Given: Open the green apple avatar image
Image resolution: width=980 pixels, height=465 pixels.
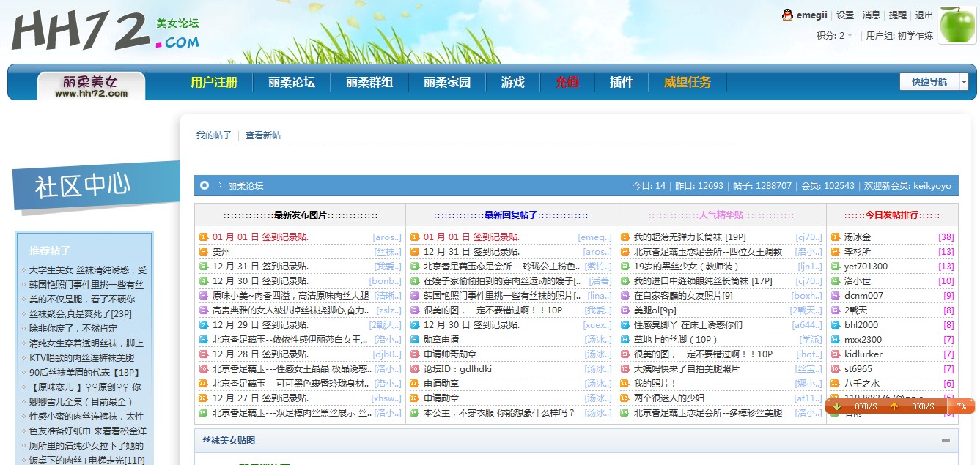Looking at the screenshot, I should 957,26.
